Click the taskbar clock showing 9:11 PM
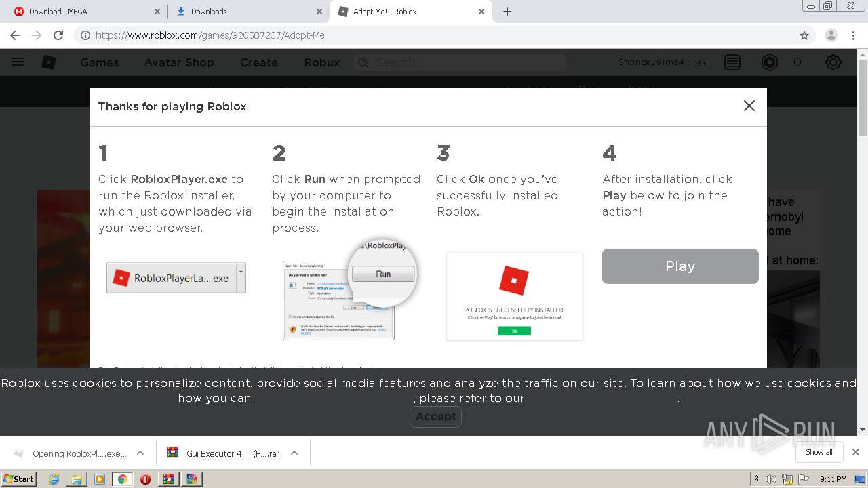The width and height of the screenshot is (868, 488). tap(833, 479)
